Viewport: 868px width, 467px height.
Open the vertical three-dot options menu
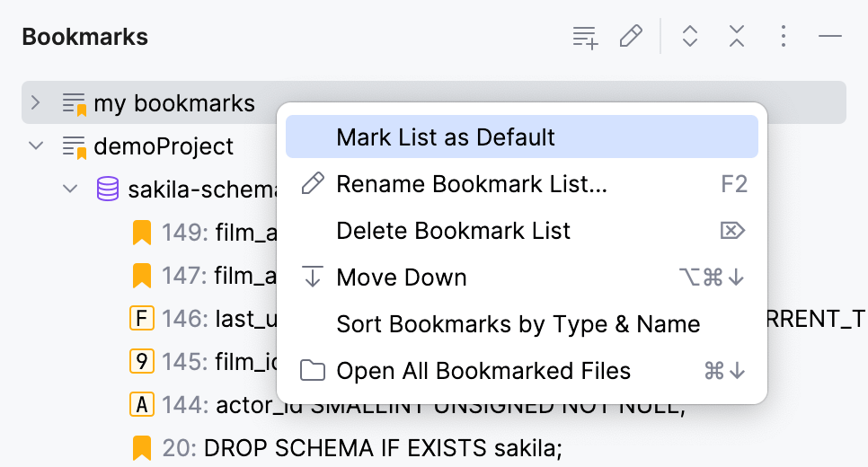pos(784,37)
